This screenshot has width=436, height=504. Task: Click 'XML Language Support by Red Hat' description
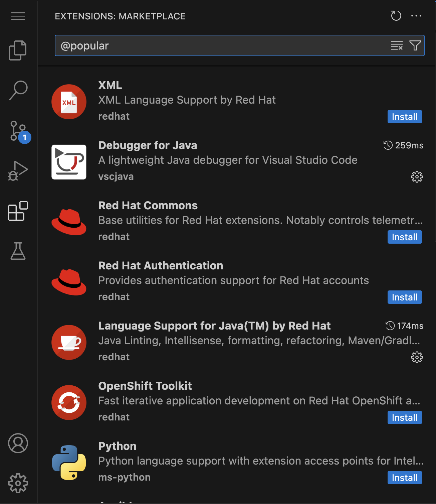187,100
